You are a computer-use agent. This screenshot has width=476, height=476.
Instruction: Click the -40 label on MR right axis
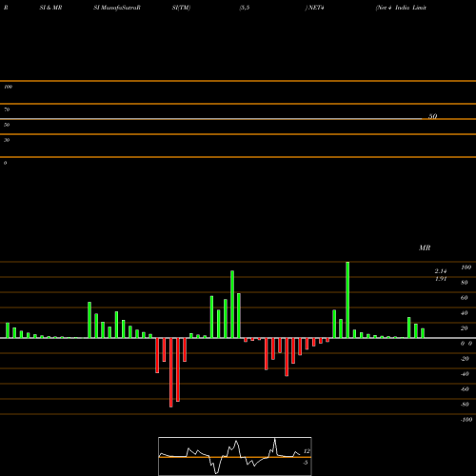click(x=465, y=374)
